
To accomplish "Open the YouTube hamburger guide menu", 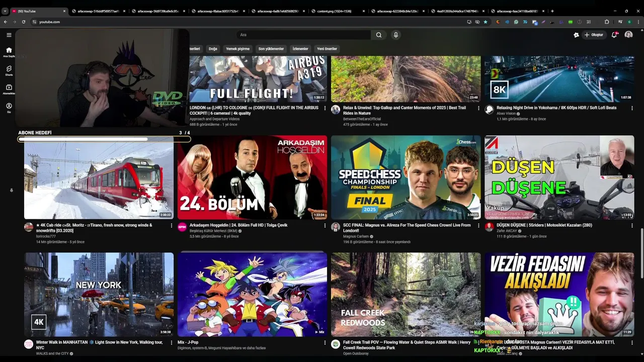I will pos(9,35).
